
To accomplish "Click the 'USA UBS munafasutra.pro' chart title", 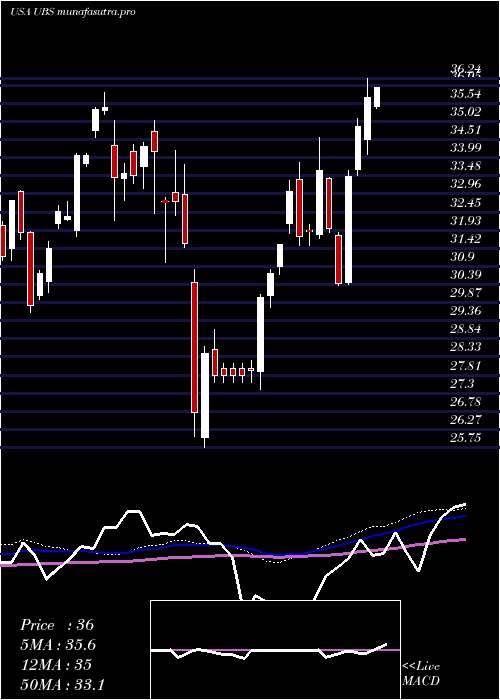I will click(x=72, y=12).
